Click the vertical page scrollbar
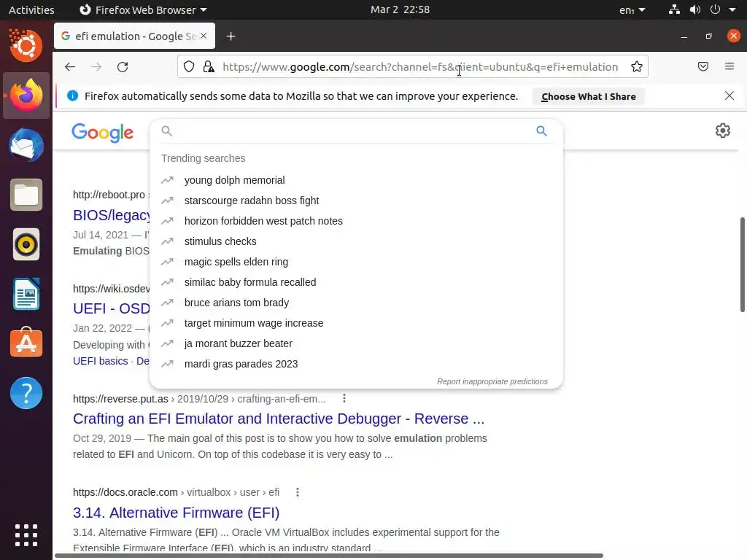 [742, 265]
